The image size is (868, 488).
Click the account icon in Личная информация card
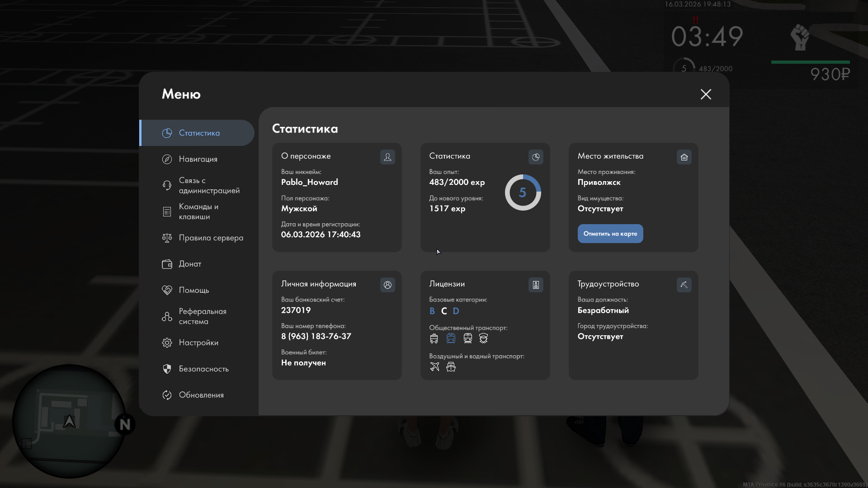[387, 285]
